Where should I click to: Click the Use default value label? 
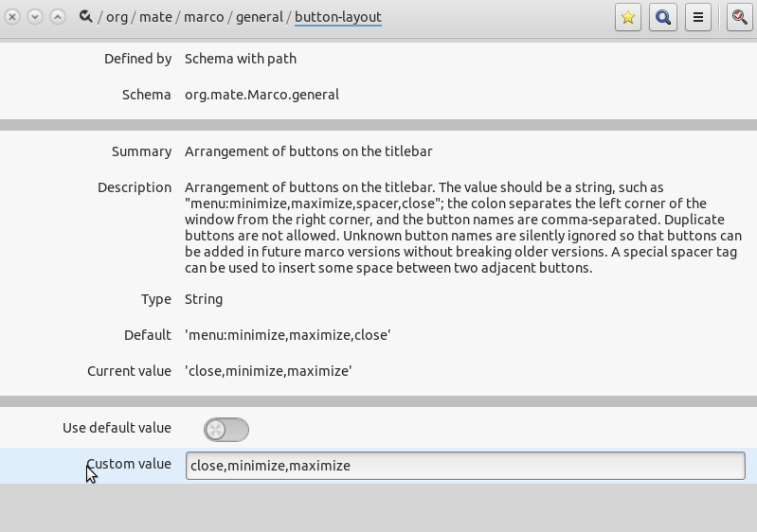coord(117,428)
